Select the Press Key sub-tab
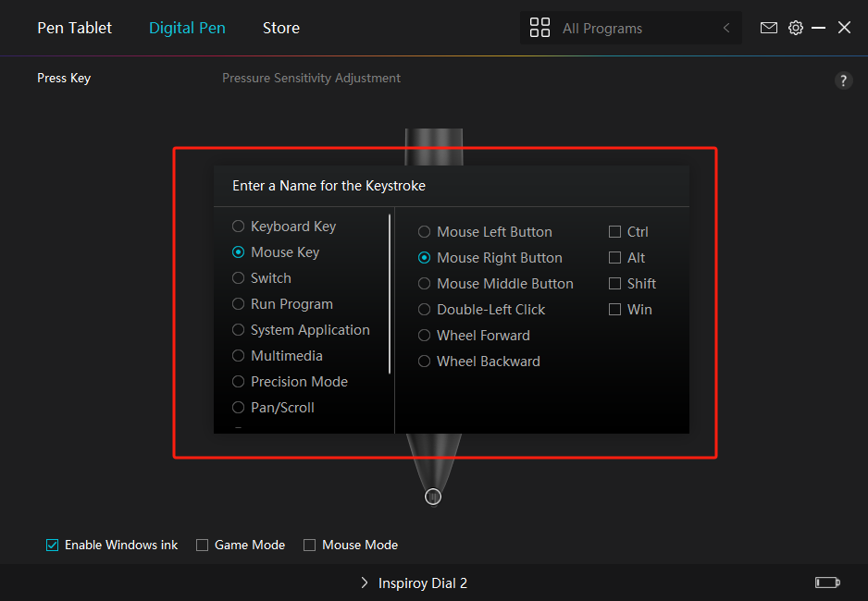Screen dimensions: 868x601 (64, 78)
